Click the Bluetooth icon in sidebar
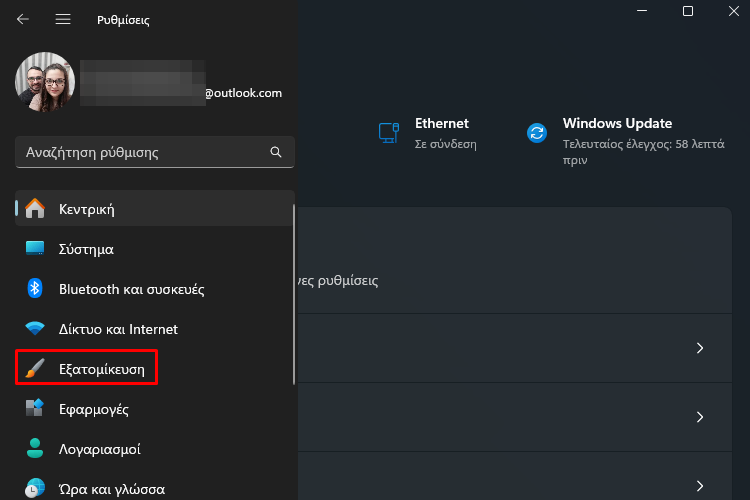 point(35,289)
